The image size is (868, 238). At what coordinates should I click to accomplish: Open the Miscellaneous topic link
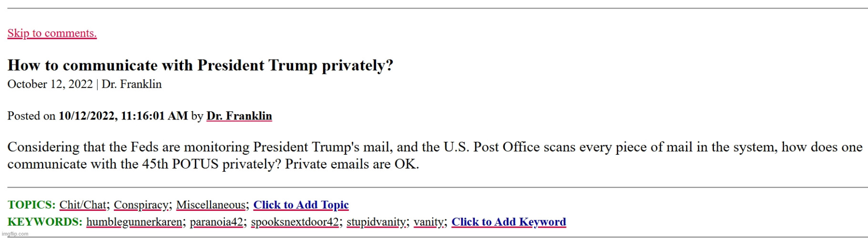pos(210,205)
